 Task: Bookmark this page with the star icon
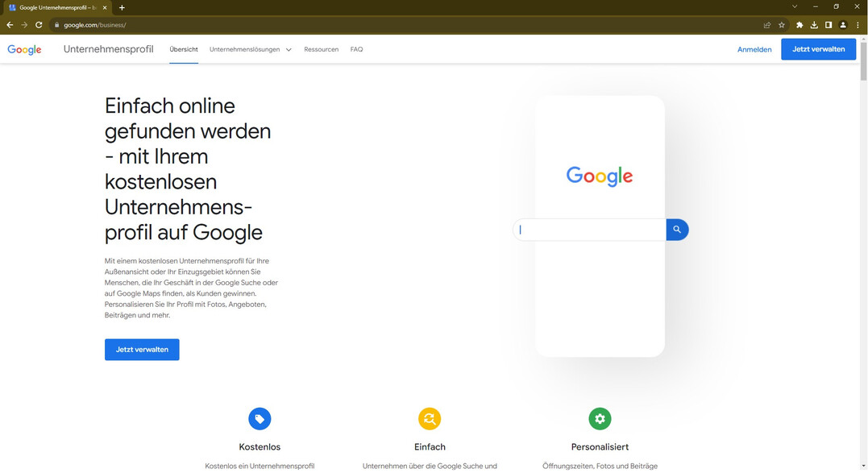782,25
